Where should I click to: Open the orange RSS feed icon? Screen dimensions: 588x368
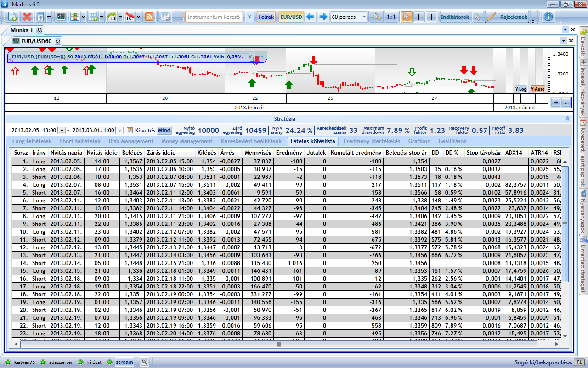(x=149, y=17)
